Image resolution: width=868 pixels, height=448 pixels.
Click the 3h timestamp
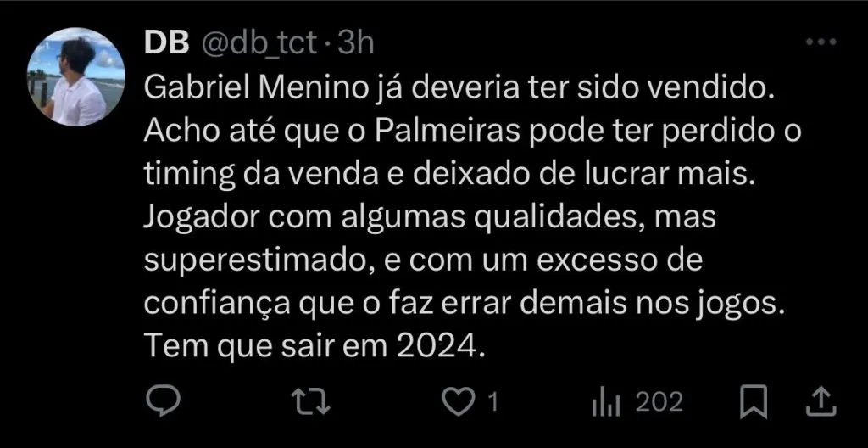(356, 43)
